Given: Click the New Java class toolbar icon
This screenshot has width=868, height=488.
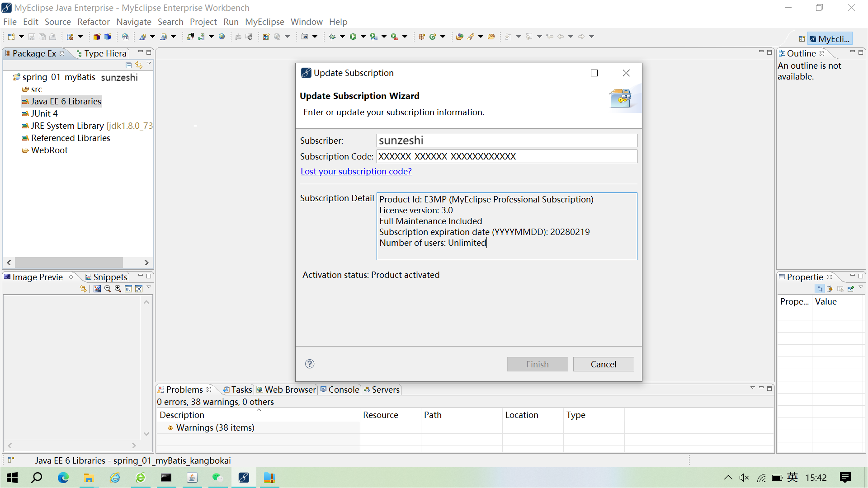Looking at the screenshot, I should click(x=433, y=37).
